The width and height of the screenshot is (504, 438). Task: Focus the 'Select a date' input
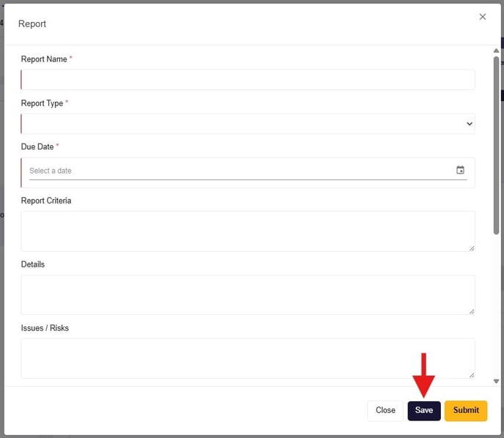coord(234,171)
